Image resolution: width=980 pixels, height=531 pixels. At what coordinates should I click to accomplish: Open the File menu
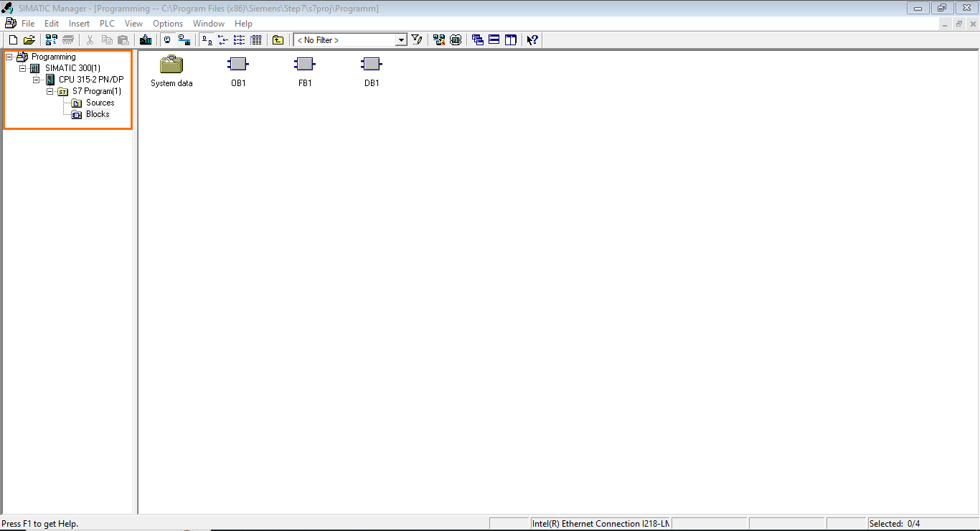pyautogui.click(x=28, y=24)
